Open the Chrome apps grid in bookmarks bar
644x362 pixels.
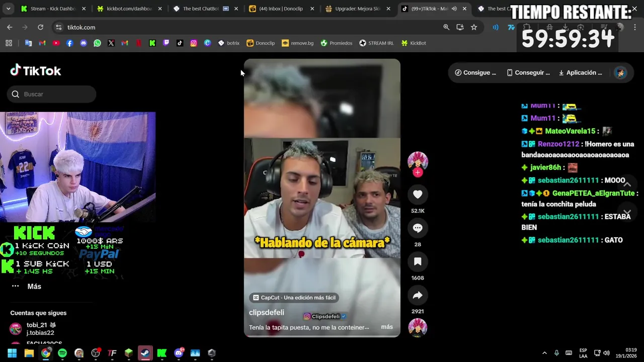click(9, 43)
